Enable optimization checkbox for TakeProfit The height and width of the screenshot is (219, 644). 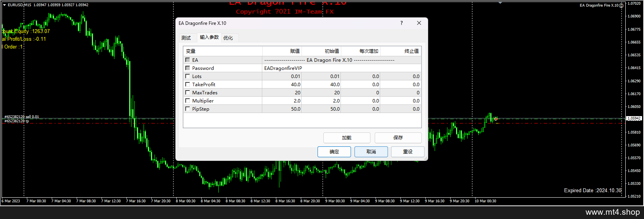tap(188, 84)
